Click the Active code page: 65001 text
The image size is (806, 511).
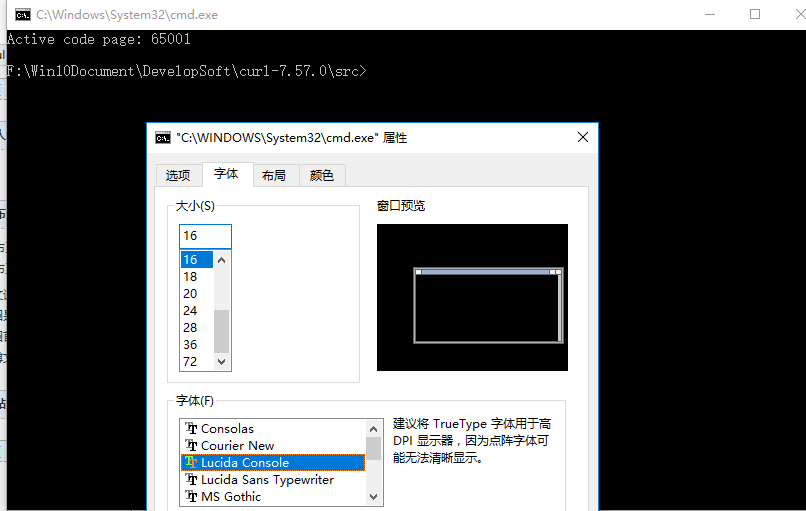click(x=99, y=39)
